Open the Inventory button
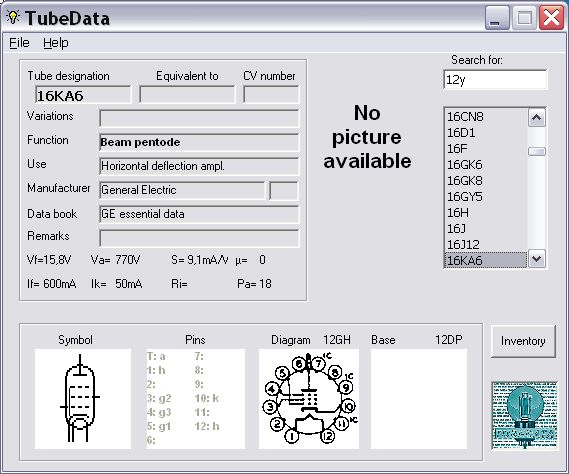 [523, 341]
